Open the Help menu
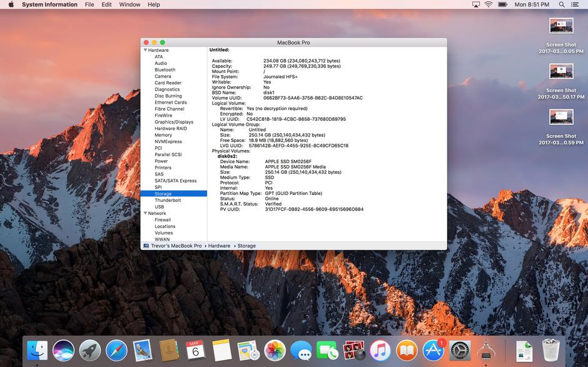Image resolution: width=588 pixels, height=367 pixels. click(x=154, y=4)
